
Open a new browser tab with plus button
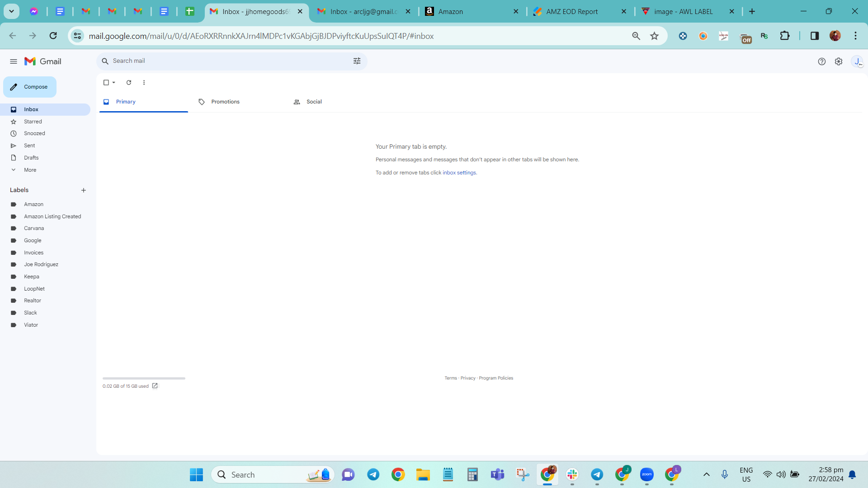(x=752, y=12)
